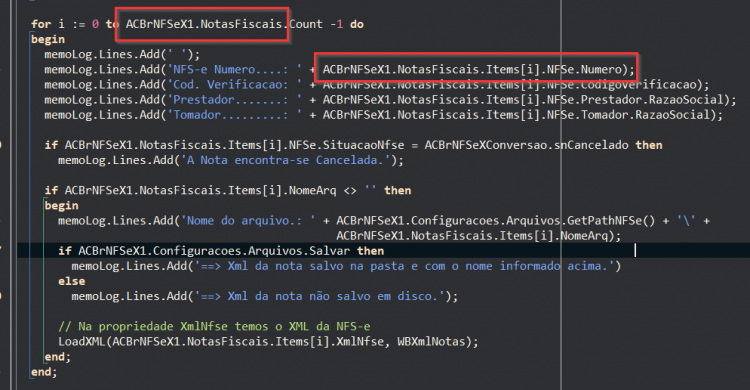
Task: Click NFSe.Numero expression in highlighted line
Action: [x=584, y=69]
